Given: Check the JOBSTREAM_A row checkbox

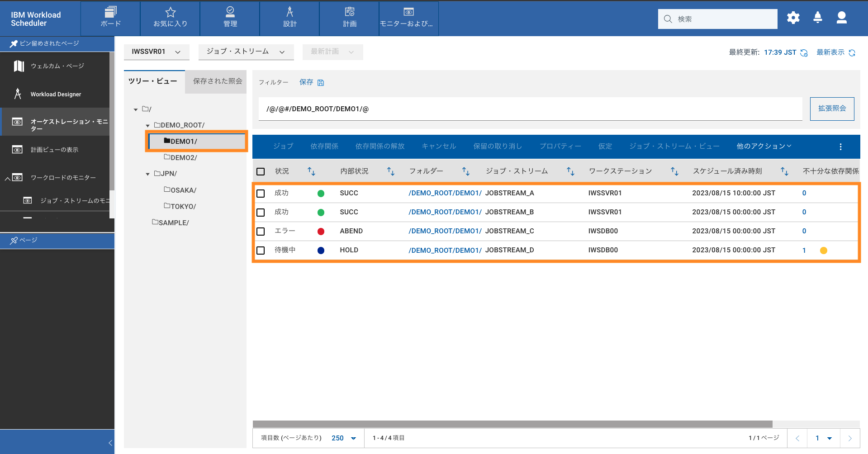Looking at the screenshot, I should click(x=261, y=194).
